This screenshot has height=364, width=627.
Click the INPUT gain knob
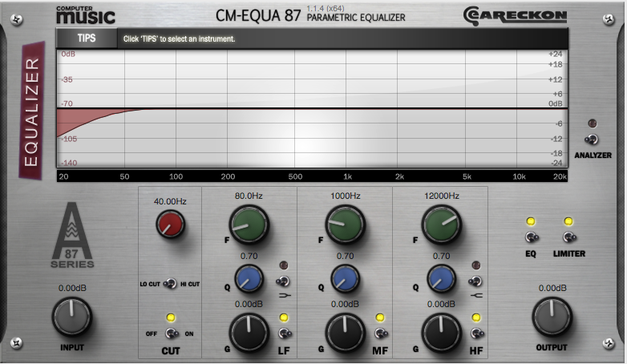(72, 317)
